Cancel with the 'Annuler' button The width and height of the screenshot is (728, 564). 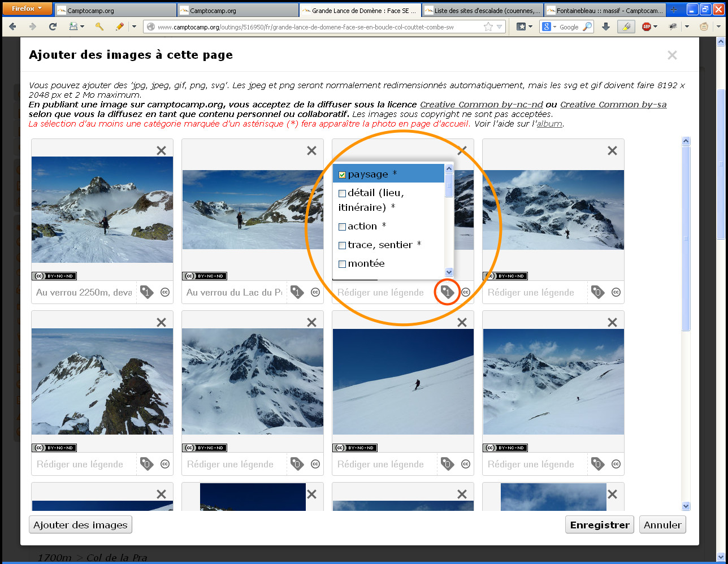(x=662, y=524)
